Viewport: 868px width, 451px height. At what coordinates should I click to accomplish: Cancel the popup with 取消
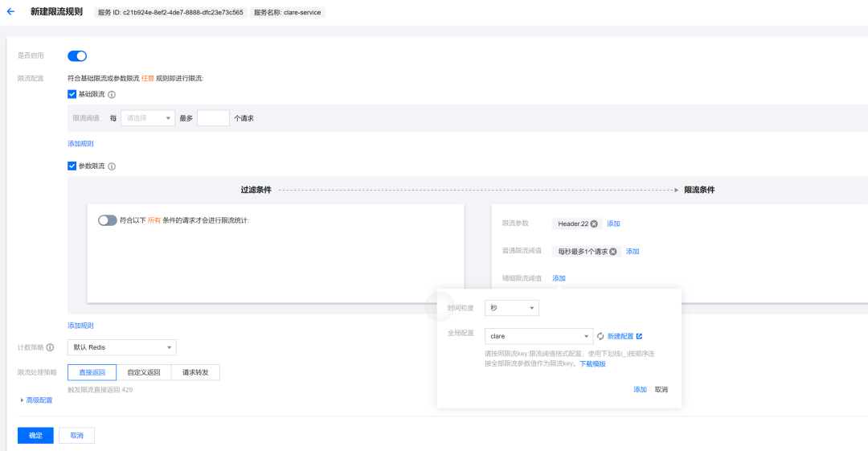[x=661, y=389]
